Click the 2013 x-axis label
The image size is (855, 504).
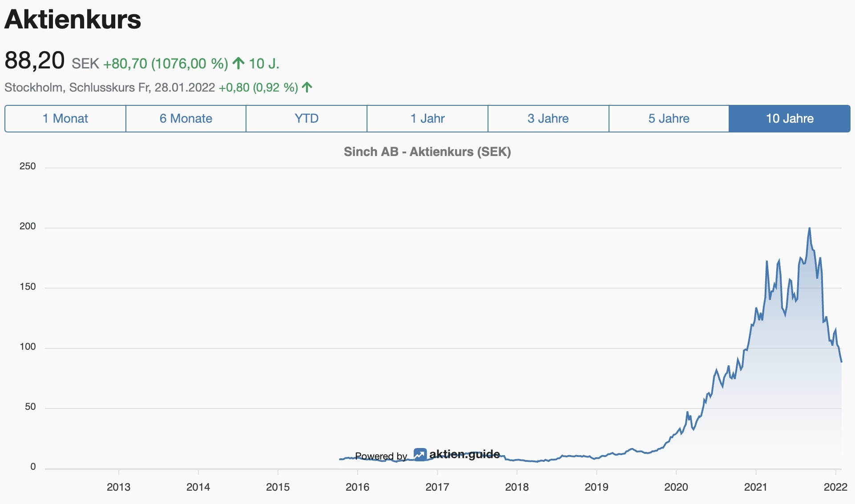119,487
